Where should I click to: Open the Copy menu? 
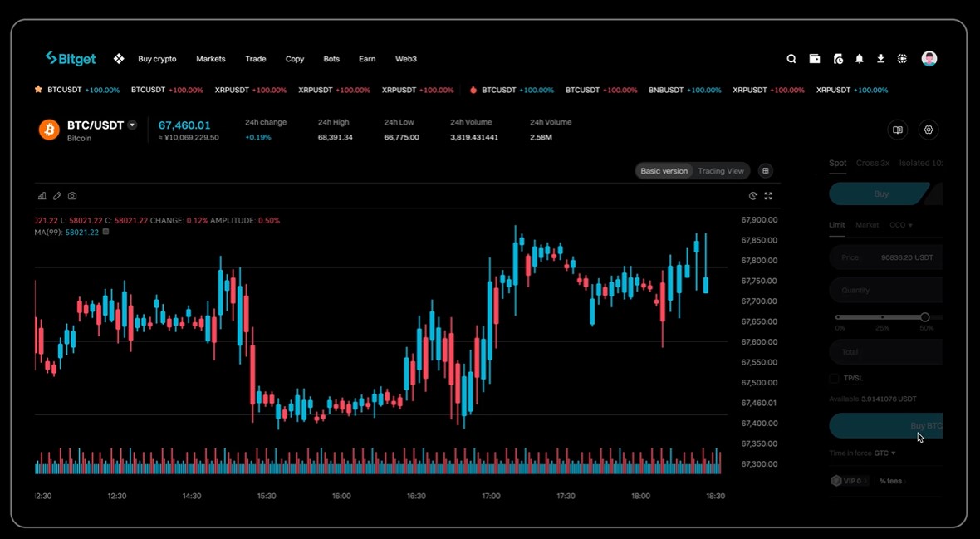pyautogui.click(x=294, y=59)
